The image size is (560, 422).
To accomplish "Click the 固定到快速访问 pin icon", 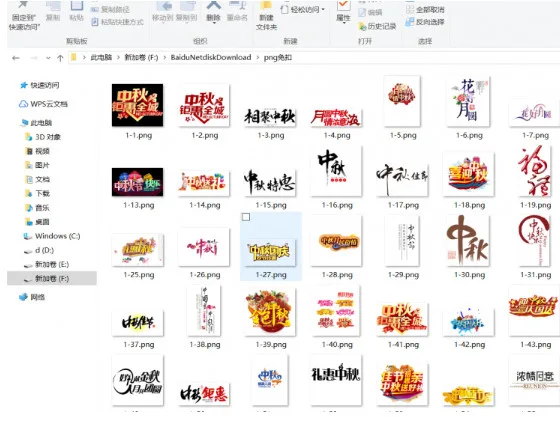I will (x=23, y=5).
